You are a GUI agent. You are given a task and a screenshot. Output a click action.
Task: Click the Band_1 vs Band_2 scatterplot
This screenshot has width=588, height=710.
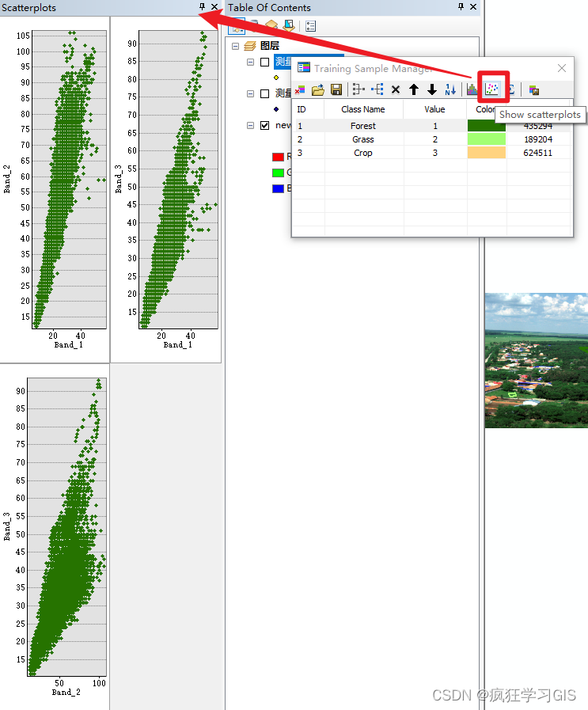[x=70, y=180]
